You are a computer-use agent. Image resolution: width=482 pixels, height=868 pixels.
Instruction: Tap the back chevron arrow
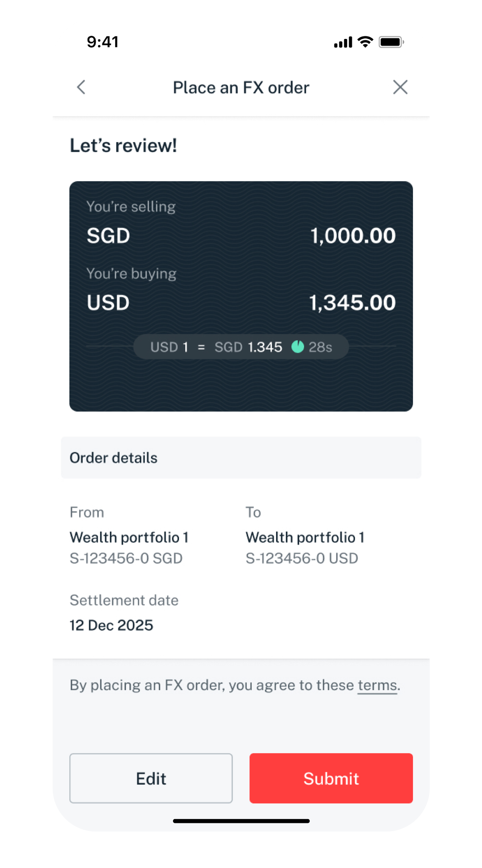(81, 87)
